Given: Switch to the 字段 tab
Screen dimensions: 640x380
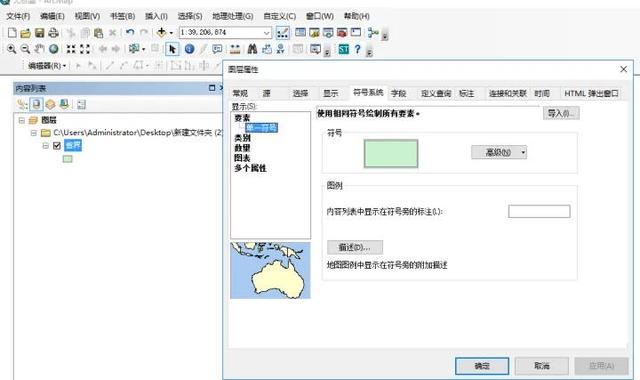Looking at the screenshot, I should (x=398, y=93).
